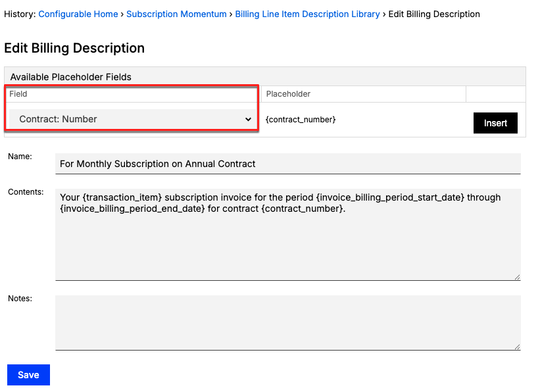Click the Edit Billing Description page title
Image resolution: width=540 pixels, height=392 pixels.
[x=74, y=48]
